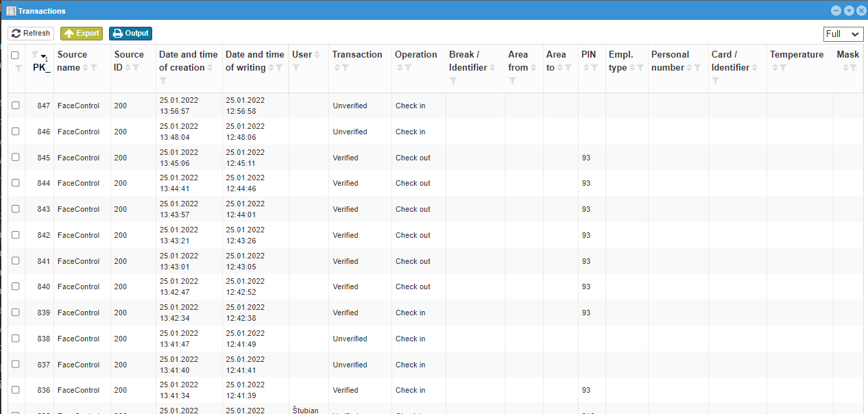Click the Mask column header

tap(847, 55)
